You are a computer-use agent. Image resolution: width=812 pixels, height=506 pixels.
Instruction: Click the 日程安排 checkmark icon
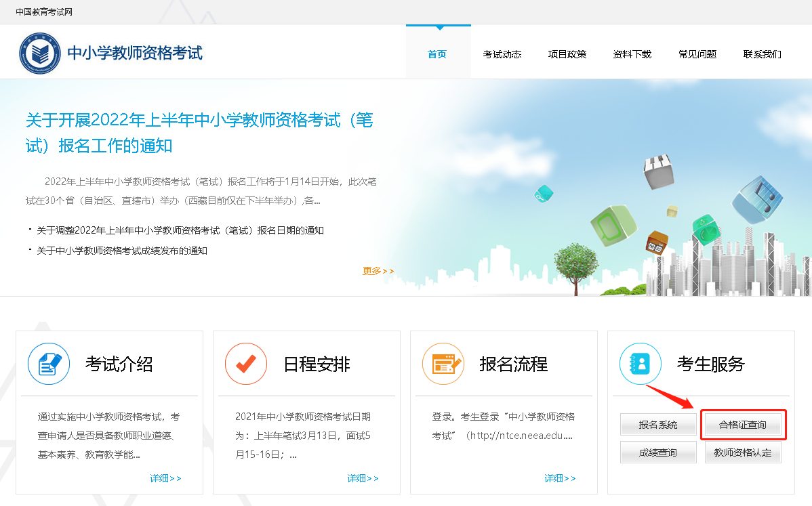246,364
